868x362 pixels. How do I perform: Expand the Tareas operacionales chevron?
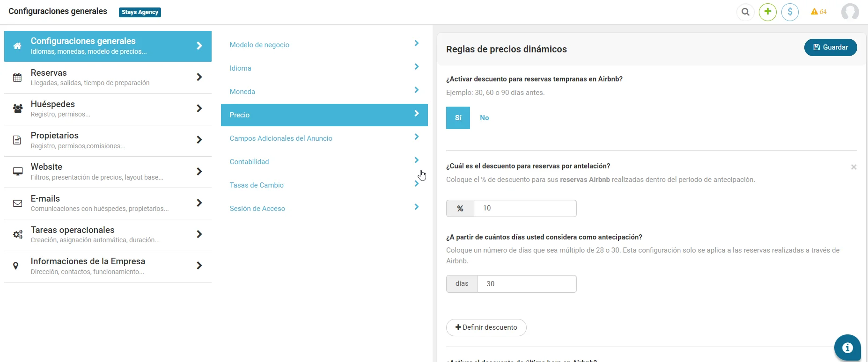[x=199, y=234]
